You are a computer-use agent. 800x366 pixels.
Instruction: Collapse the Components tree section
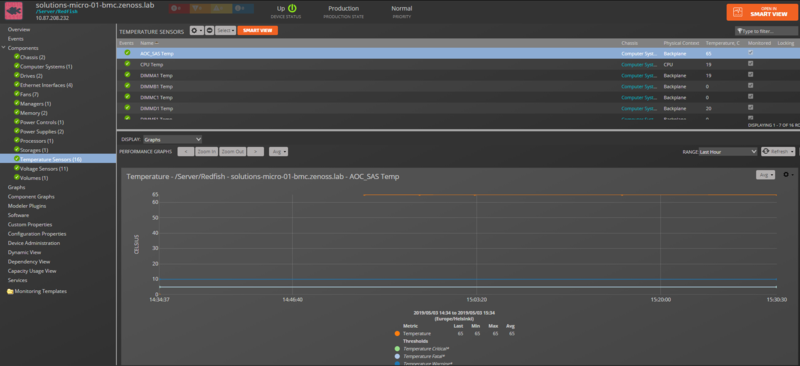4,47
